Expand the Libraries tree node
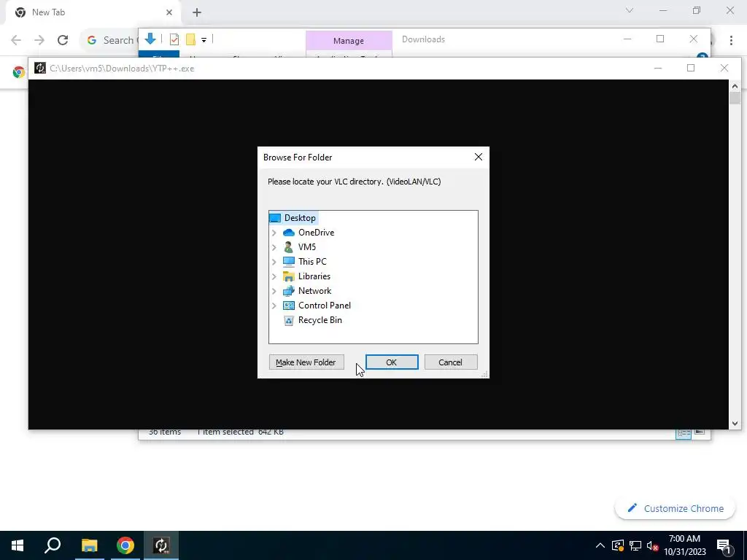Screen dimensions: 747x560 (x=274, y=276)
